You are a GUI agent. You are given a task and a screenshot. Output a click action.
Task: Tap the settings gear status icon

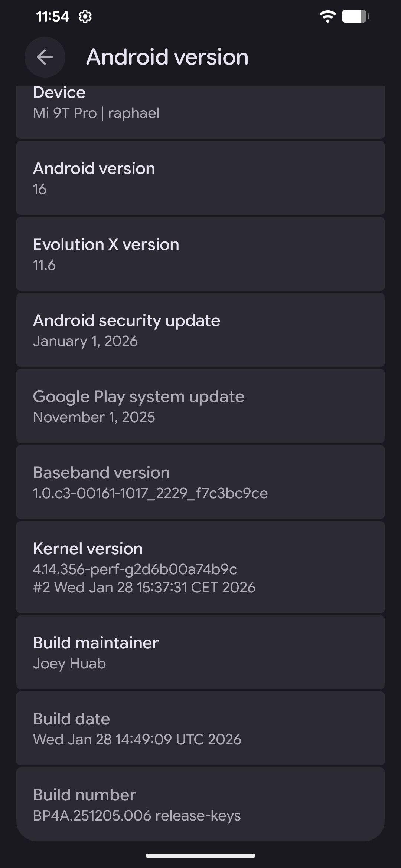85,17
